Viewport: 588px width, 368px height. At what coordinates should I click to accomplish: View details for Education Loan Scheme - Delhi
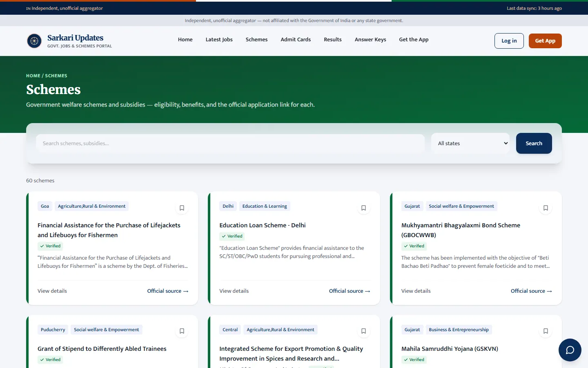(x=234, y=291)
